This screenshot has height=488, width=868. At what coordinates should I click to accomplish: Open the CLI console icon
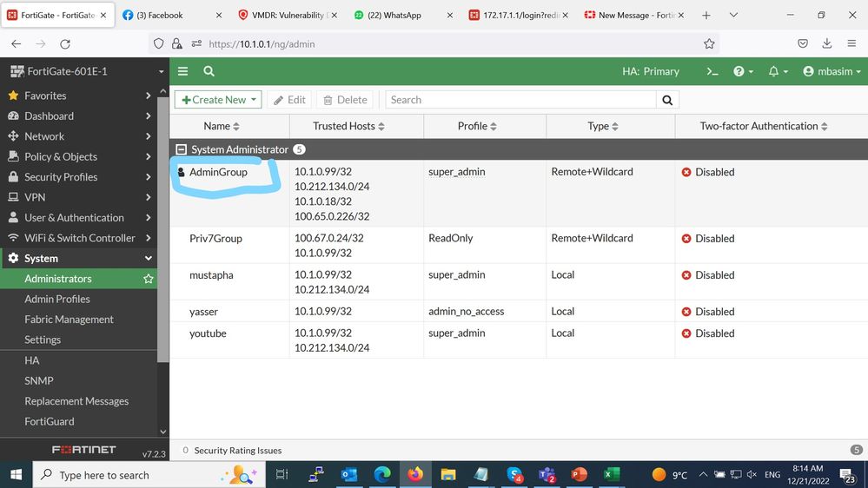[712, 71]
